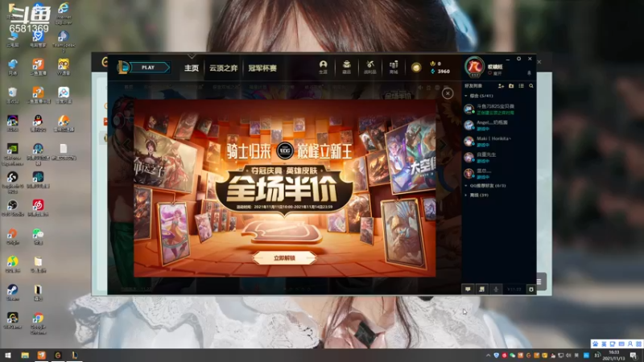
Task: Open Internet Explorer desktop shortcut
Action: pyautogui.click(x=64, y=13)
